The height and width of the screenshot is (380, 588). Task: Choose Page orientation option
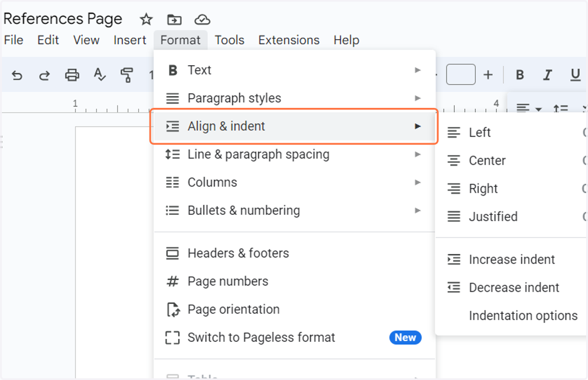click(x=294, y=309)
